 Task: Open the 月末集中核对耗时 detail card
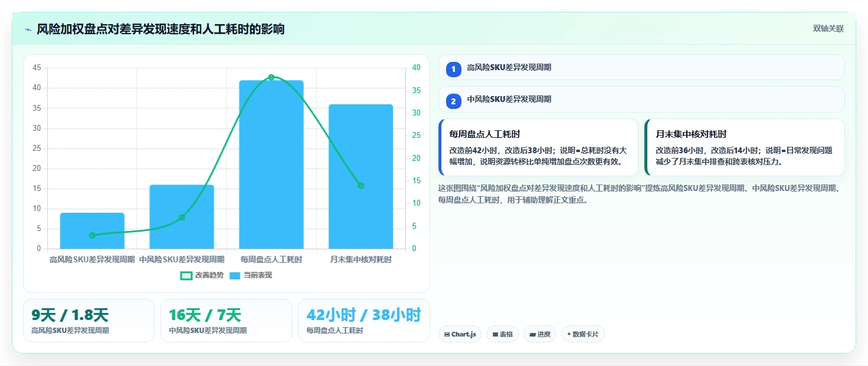pyautogui.click(x=745, y=147)
